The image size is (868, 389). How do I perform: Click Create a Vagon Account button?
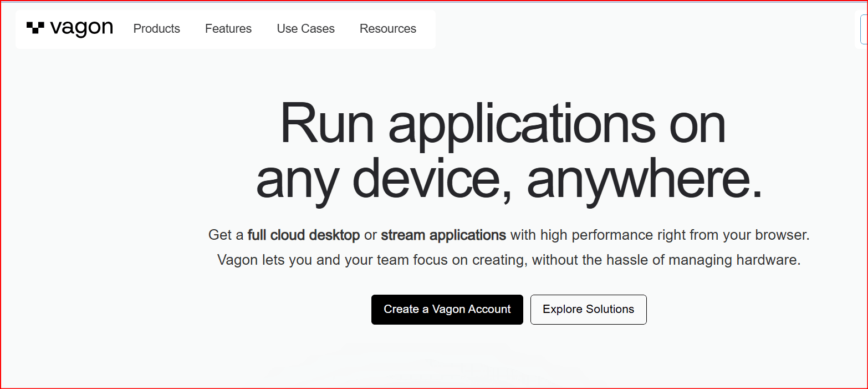tap(447, 310)
